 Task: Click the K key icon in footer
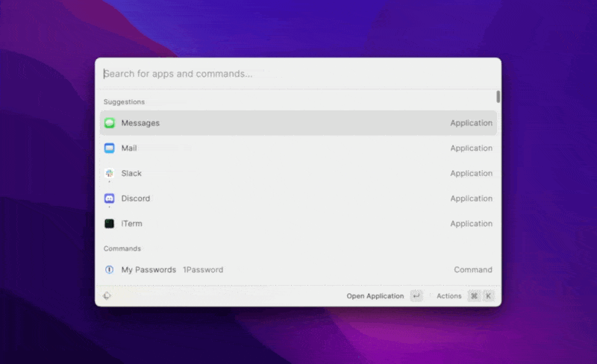click(x=489, y=296)
